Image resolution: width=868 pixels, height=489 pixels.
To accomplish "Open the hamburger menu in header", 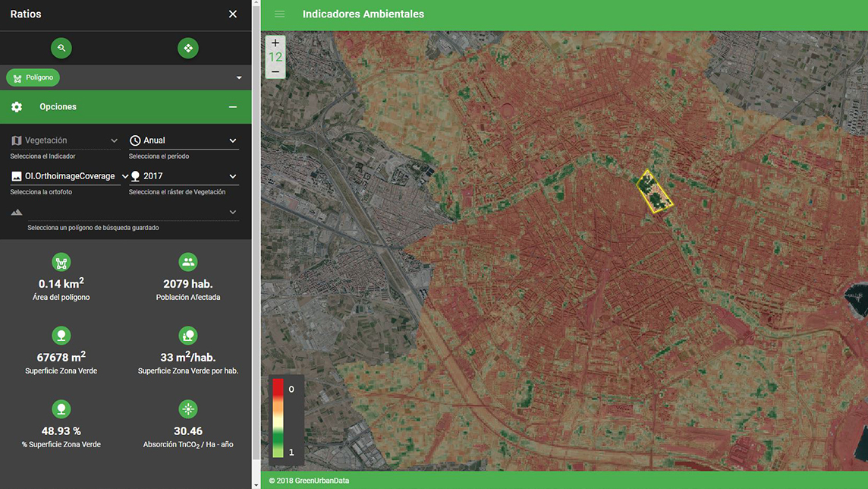I will pyautogui.click(x=279, y=14).
